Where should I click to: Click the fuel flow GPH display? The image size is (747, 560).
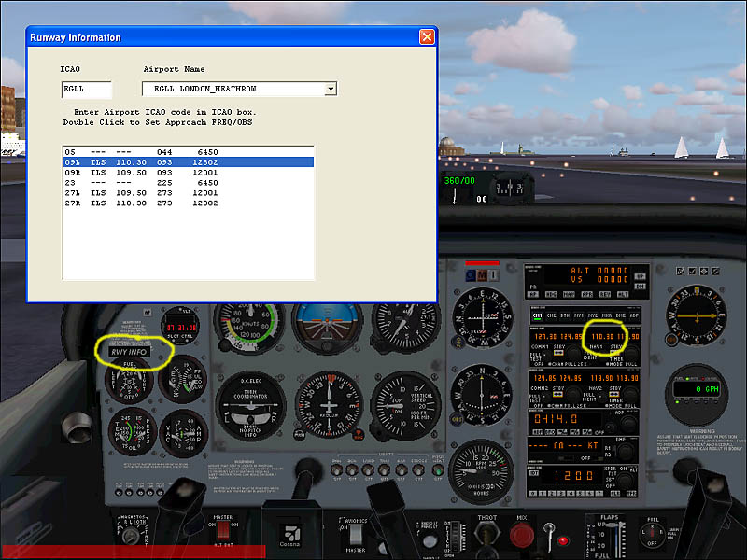[697, 389]
